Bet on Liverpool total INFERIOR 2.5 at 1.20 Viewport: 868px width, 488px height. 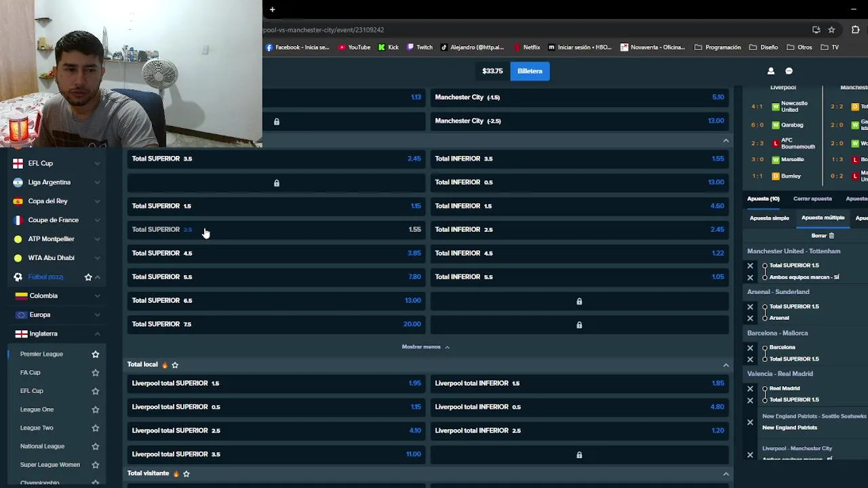pyautogui.click(x=579, y=430)
